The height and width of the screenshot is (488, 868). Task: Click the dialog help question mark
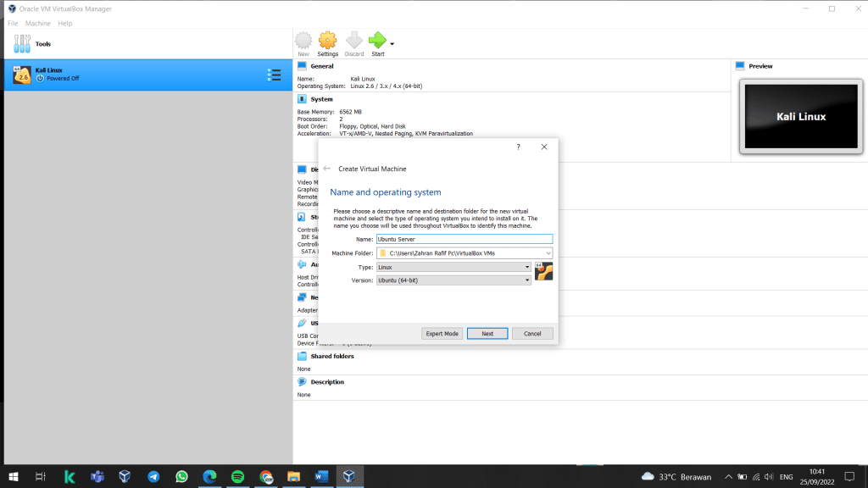click(x=518, y=147)
